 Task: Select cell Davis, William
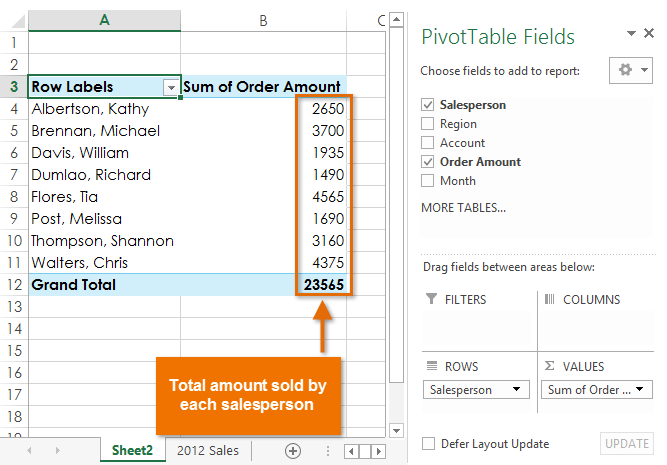point(104,153)
